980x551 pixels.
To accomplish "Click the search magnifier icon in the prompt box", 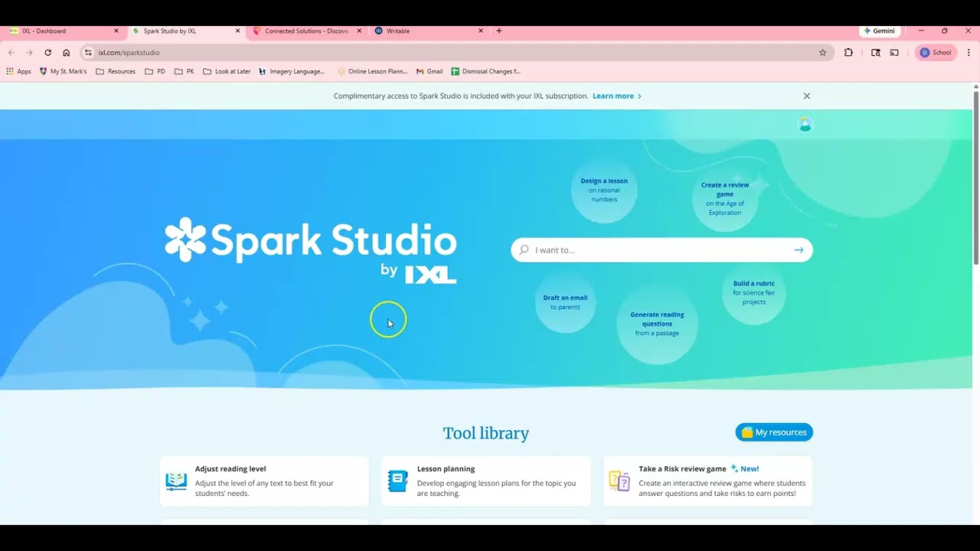I will click(x=524, y=250).
